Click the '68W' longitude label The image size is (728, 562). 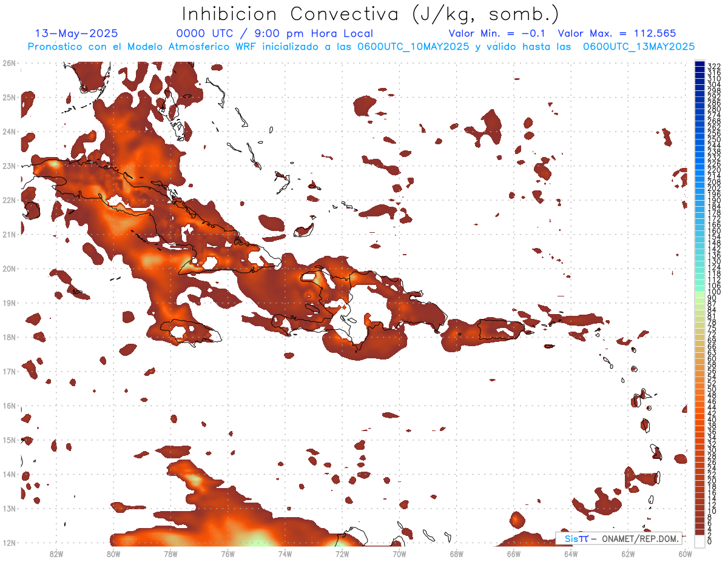(456, 554)
